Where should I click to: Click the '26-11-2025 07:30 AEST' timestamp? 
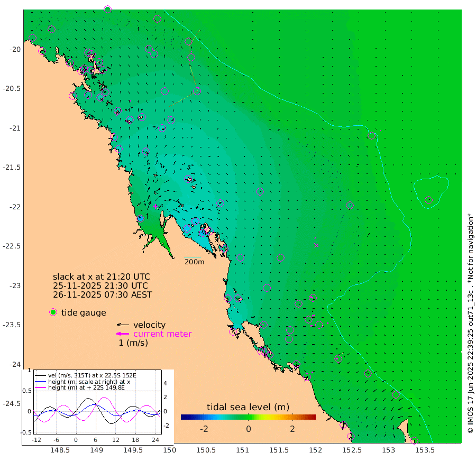(103, 294)
